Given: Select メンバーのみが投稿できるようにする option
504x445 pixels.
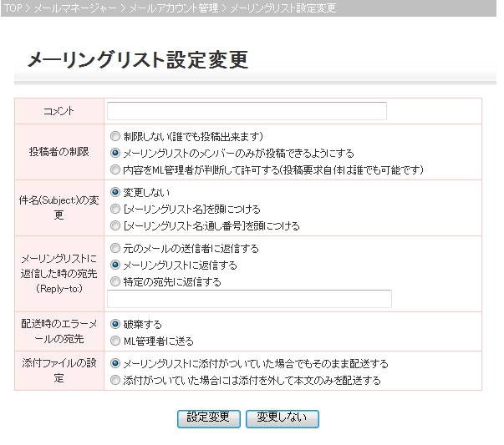Looking at the screenshot, I should click(x=115, y=153).
